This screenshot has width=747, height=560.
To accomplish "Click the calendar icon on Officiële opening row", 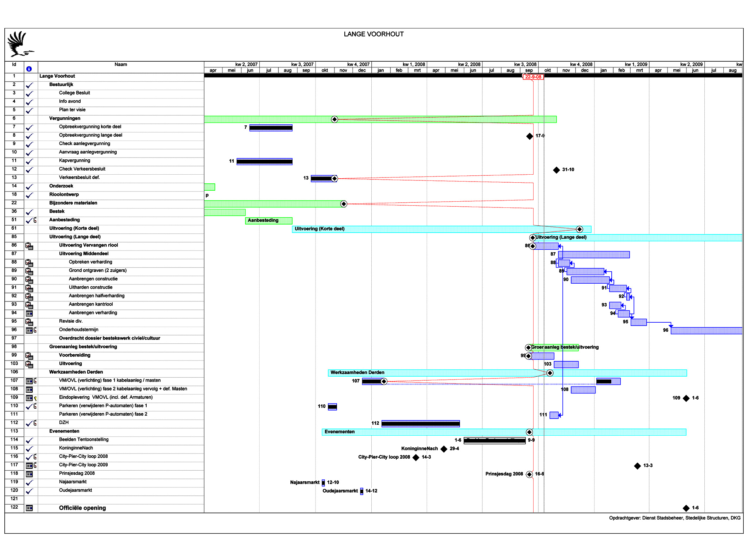I will pos(29,508).
